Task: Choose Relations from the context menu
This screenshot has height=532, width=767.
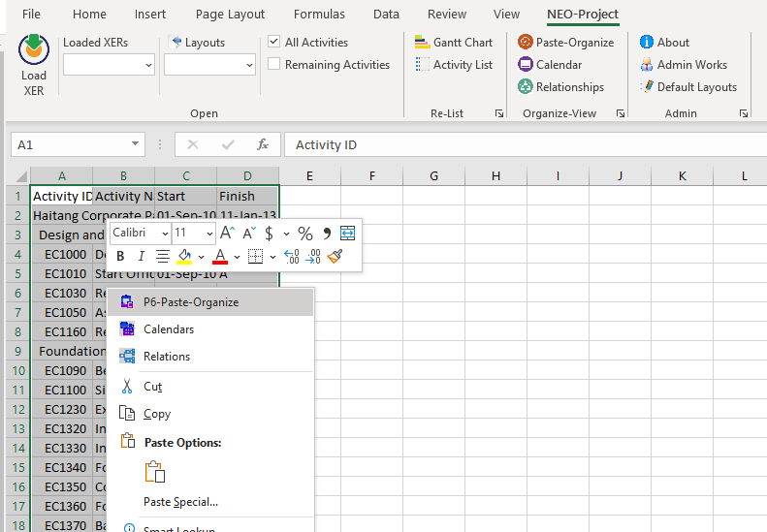Action: [210, 357]
